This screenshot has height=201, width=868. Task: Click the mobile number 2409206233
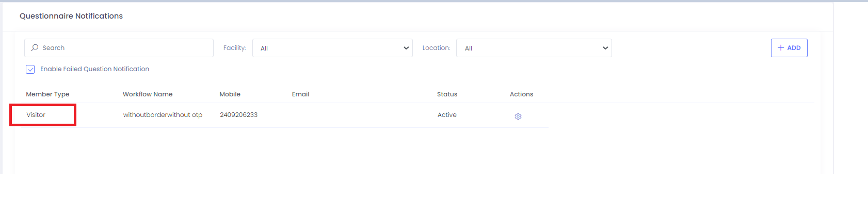click(x=238, y=115)
